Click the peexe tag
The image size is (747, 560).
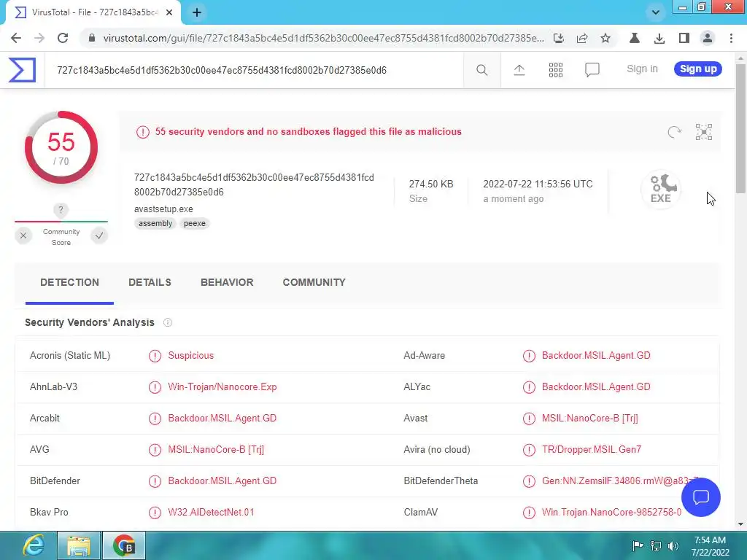194,223
